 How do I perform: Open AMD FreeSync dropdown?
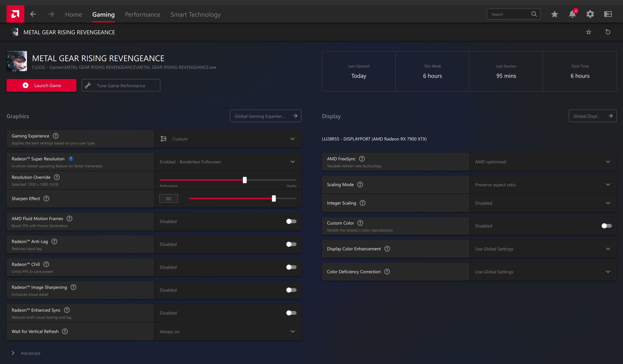point(543,162)
